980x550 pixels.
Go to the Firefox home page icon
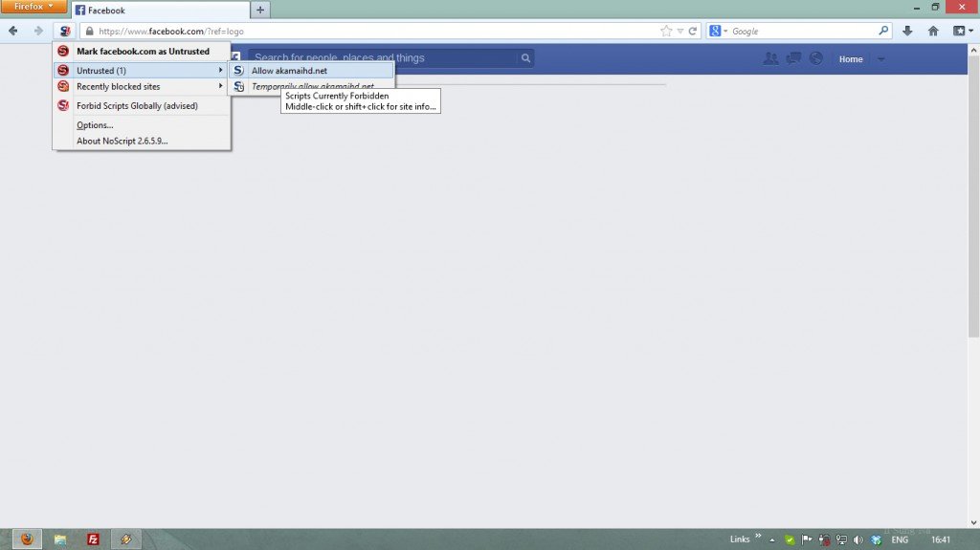pyautogui.click(x=933, y=31)
